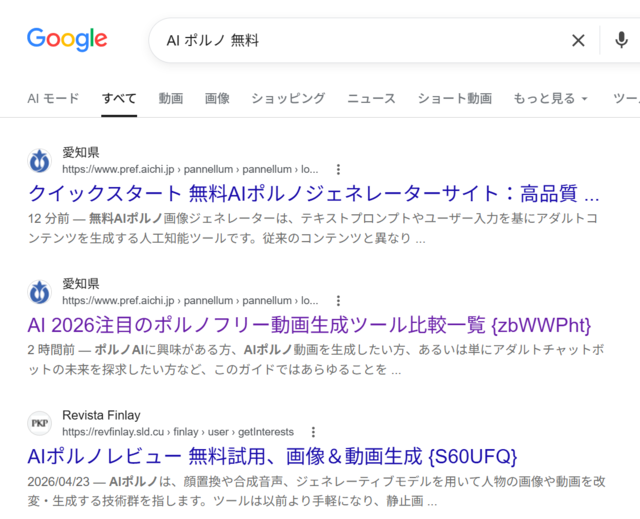Viewport: 640px width, 519px height.
Task: Click the '2 時間前' snippet text
Action: [51, 350]
